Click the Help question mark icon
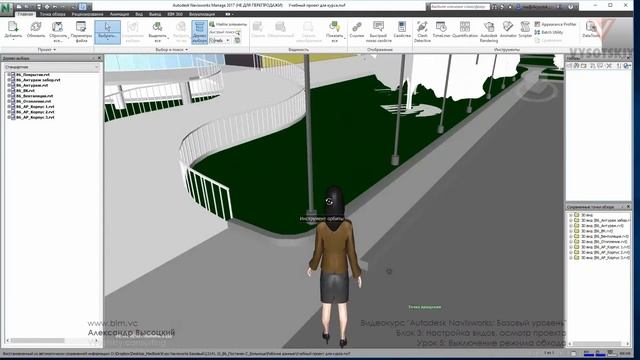 tap(570, 7)
